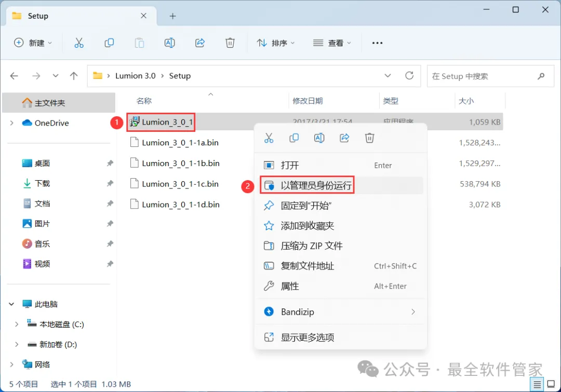Open 桌面 in the sidebar

coord(42,164)
